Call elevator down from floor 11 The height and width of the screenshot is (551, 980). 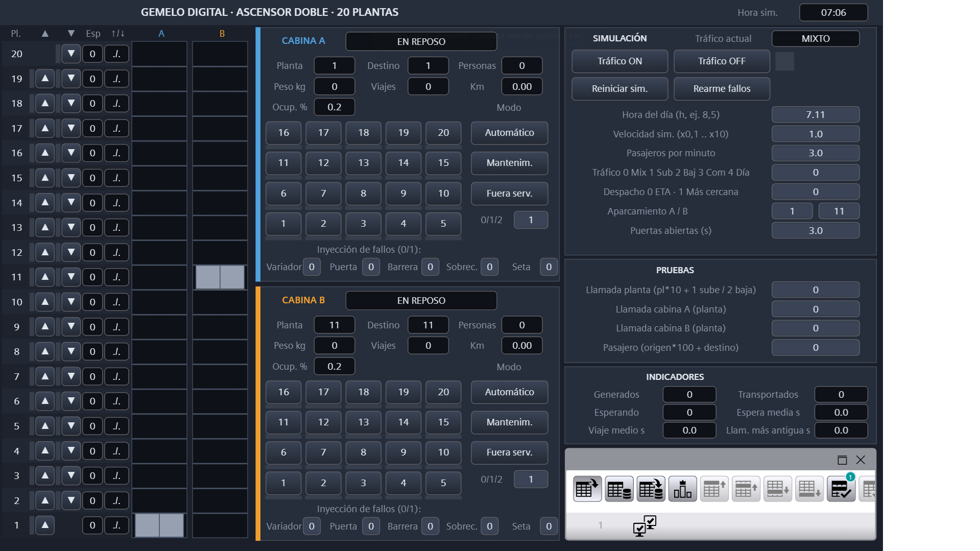(71, 277)
